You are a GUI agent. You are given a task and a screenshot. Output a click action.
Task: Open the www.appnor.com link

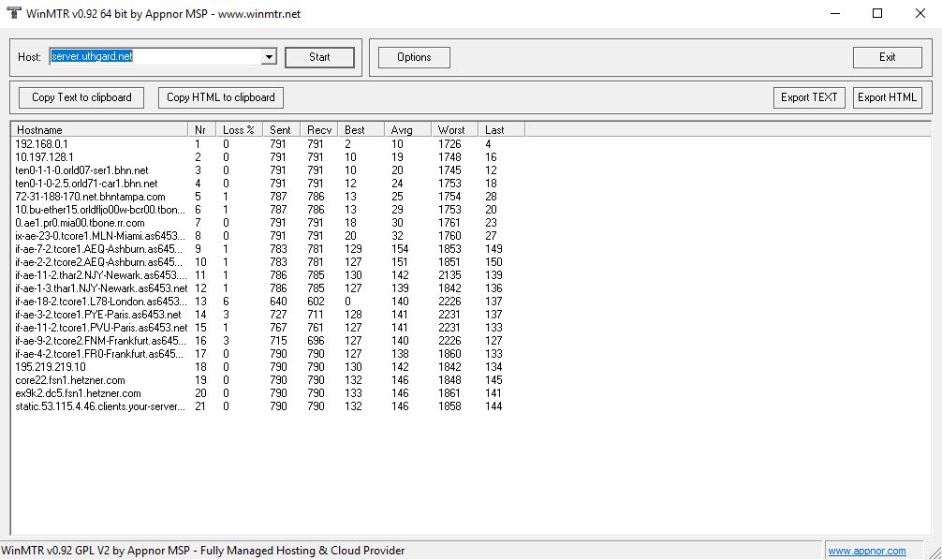(866, 552)
